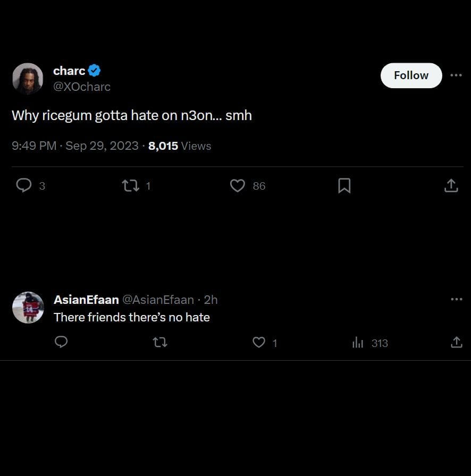Viewport: 471px width, 476px height.
Task: Expand options via the three-dot menu top right
Action: [456, 75]
